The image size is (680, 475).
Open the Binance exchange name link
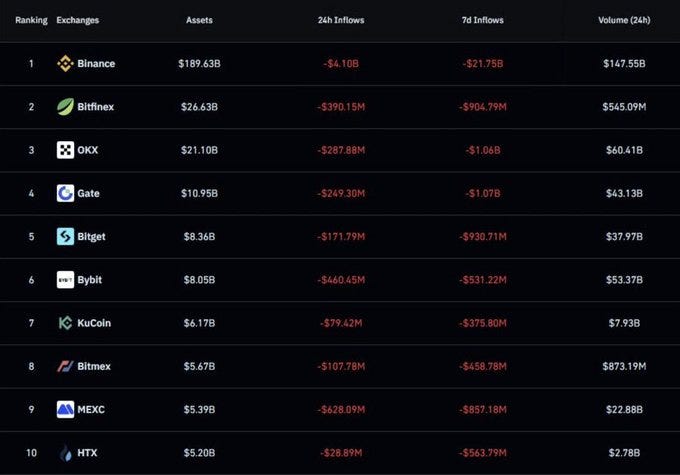click(96, 64)
